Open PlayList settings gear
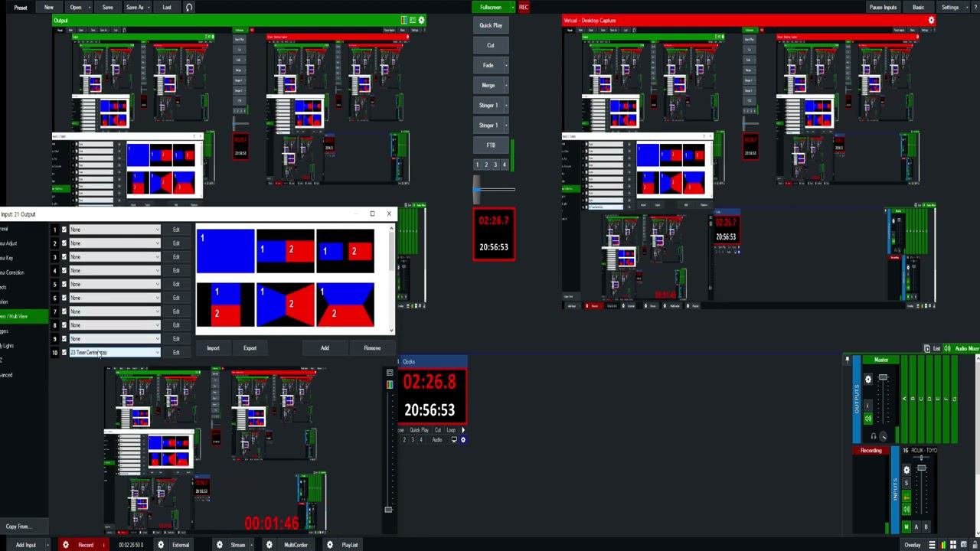This screenshot has width=980, height=551. point(330,545)
